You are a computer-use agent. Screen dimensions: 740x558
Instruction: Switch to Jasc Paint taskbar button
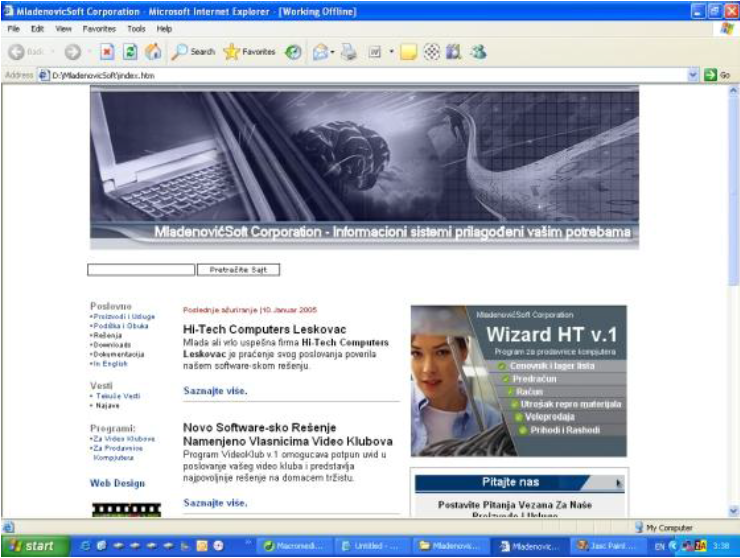coord(609,546)
